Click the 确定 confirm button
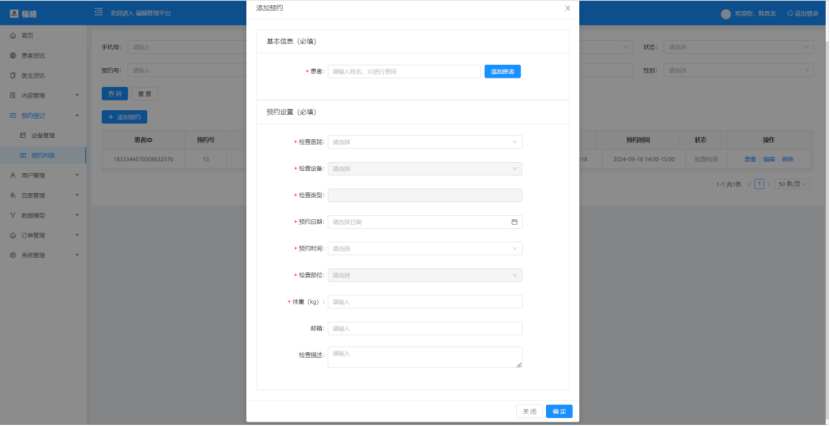Screen dimensions: 830x426 559,411
